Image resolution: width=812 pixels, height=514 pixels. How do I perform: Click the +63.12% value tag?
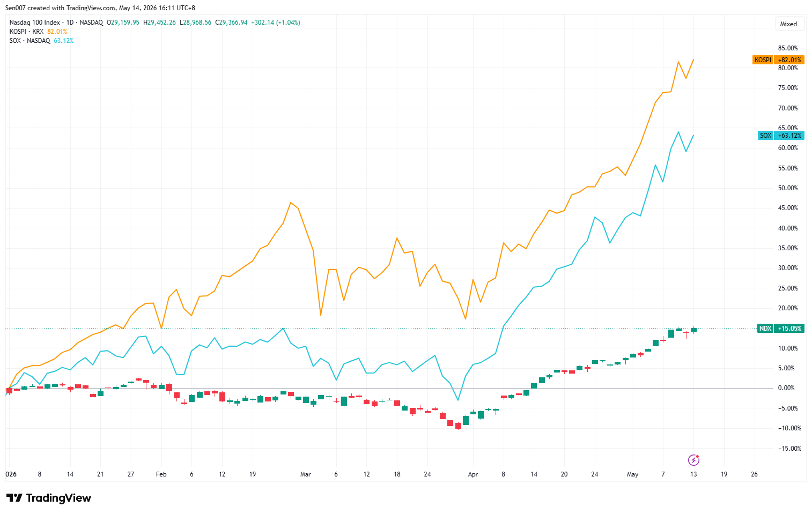pos(789,136)
